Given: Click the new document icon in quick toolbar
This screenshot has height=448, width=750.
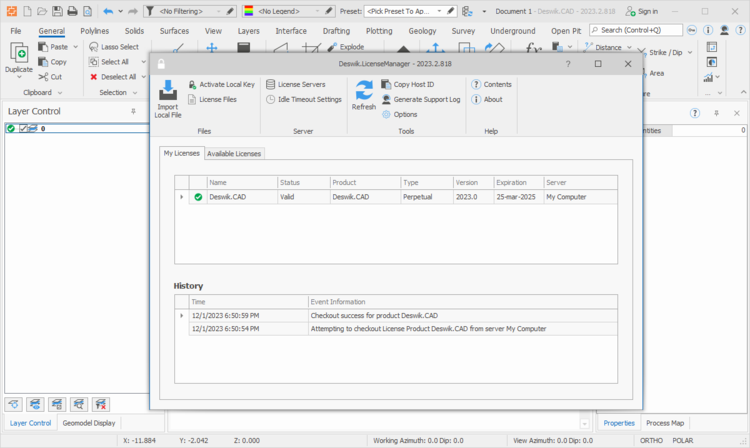Looking at the screenshot, I should [x=27, y=11].
